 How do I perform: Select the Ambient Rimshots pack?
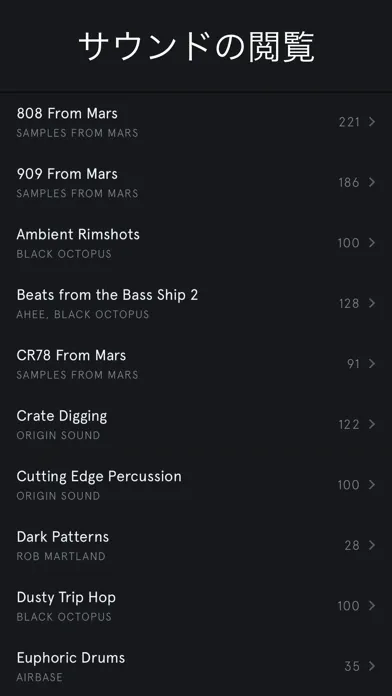[196, 243]
